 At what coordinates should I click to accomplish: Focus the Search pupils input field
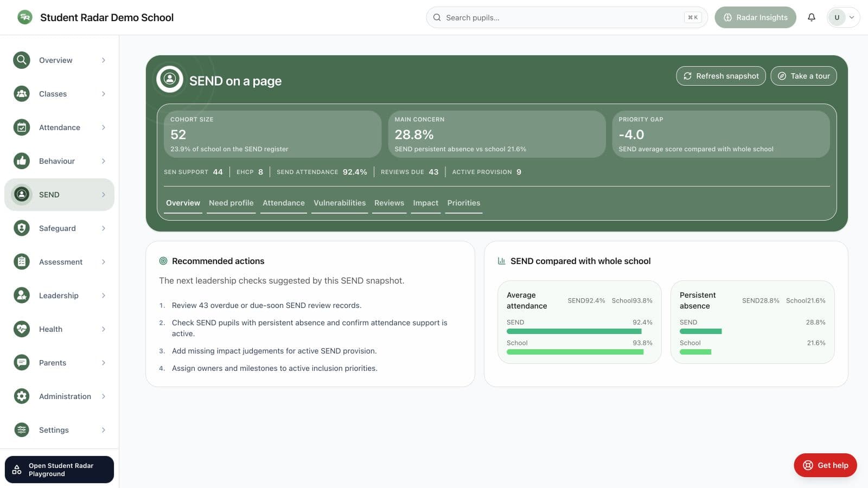(567, 17)
